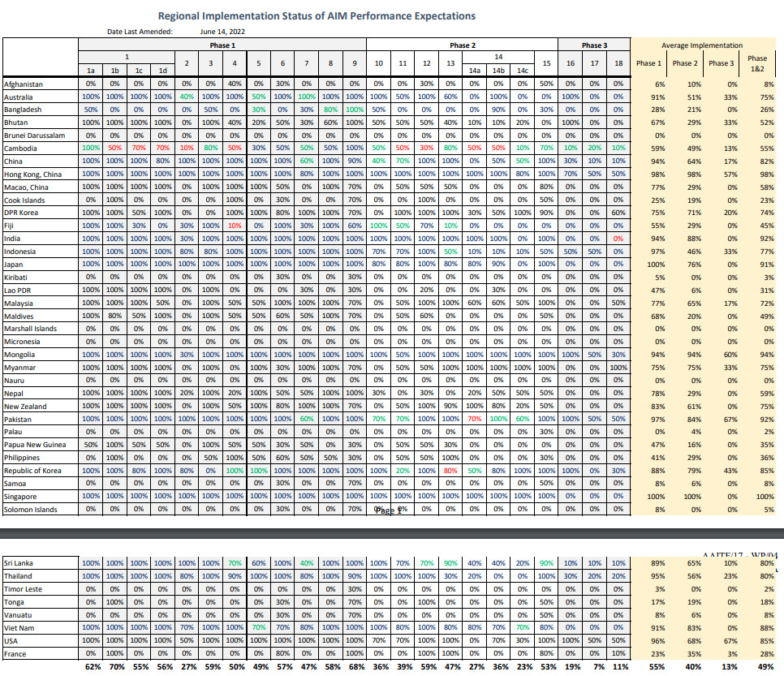Click the 'Marshall Islands' row label
Screen dimensions: 784x676
pyautogui.click(x=31, y=329)
